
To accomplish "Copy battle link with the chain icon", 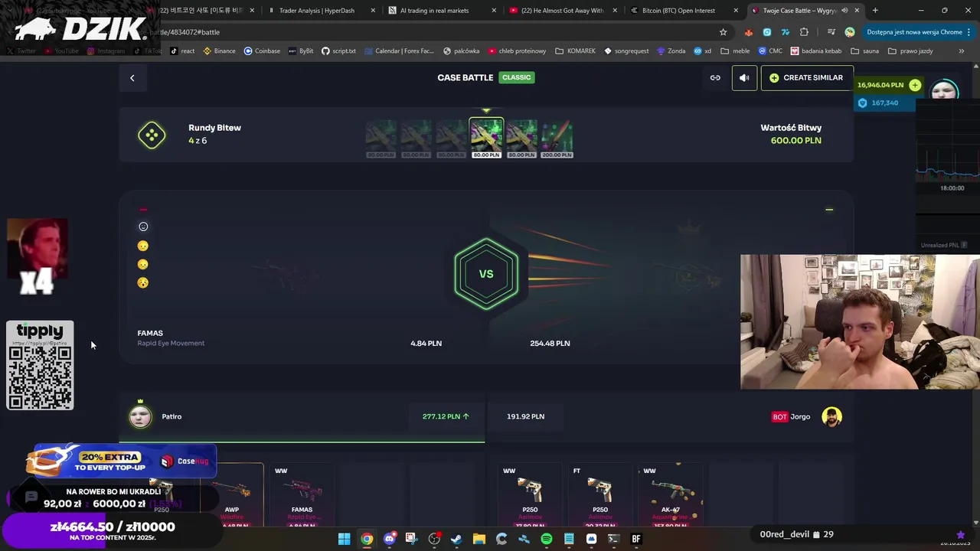I will (x=715, y=78).
